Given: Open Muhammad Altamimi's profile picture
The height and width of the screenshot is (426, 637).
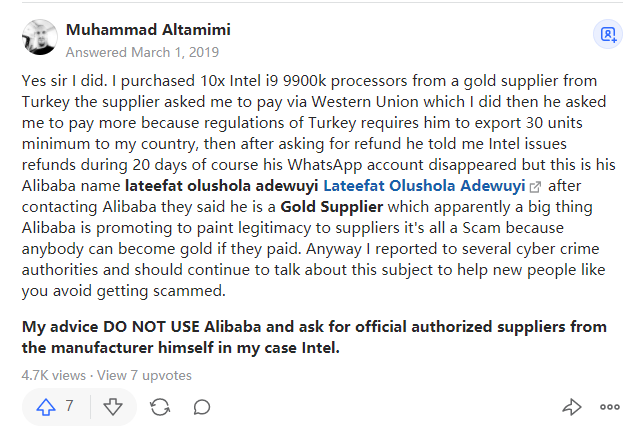Looking at the screenshot, I should click(39, 37).
